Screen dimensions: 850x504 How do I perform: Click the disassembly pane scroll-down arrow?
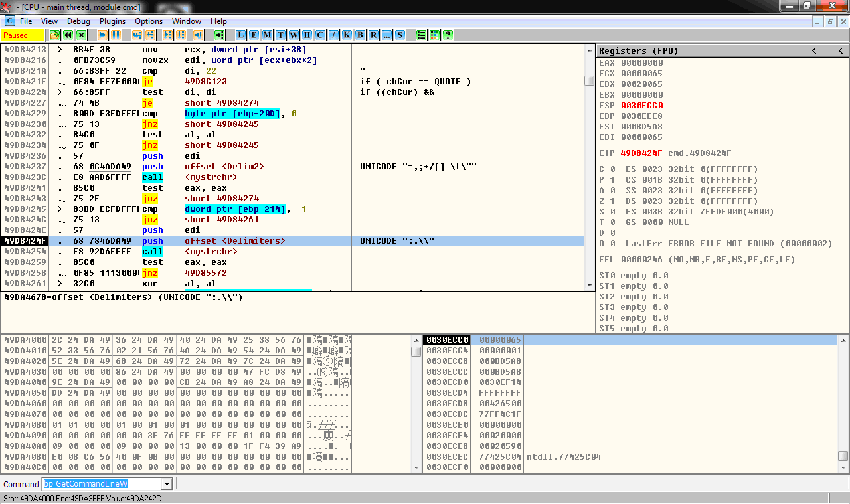tap(589, 285)
